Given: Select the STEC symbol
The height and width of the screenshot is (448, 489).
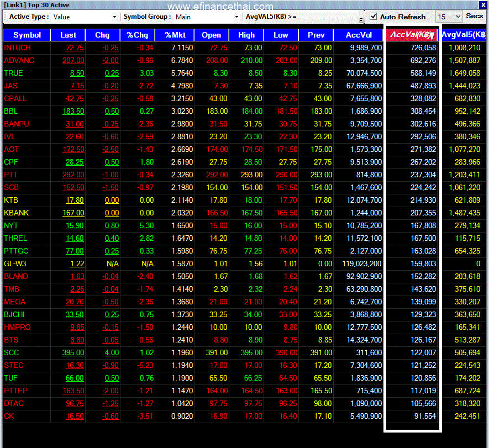Looking at the screenshot, I should (14, 365).
